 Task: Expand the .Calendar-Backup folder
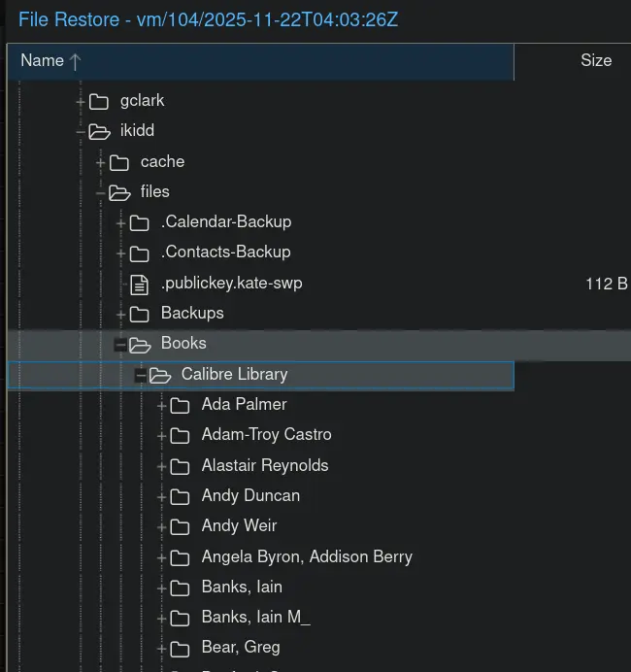[x=121, y=222]
